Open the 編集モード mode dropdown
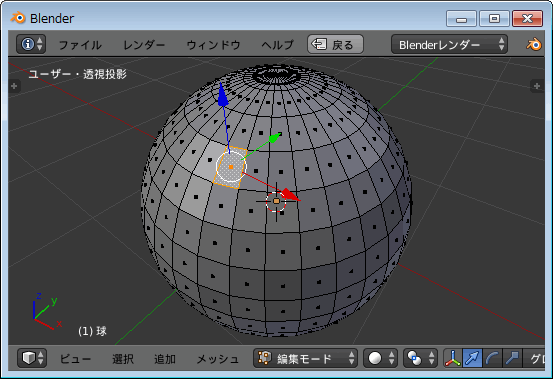553x379 pixels. (x=305, y=358)
